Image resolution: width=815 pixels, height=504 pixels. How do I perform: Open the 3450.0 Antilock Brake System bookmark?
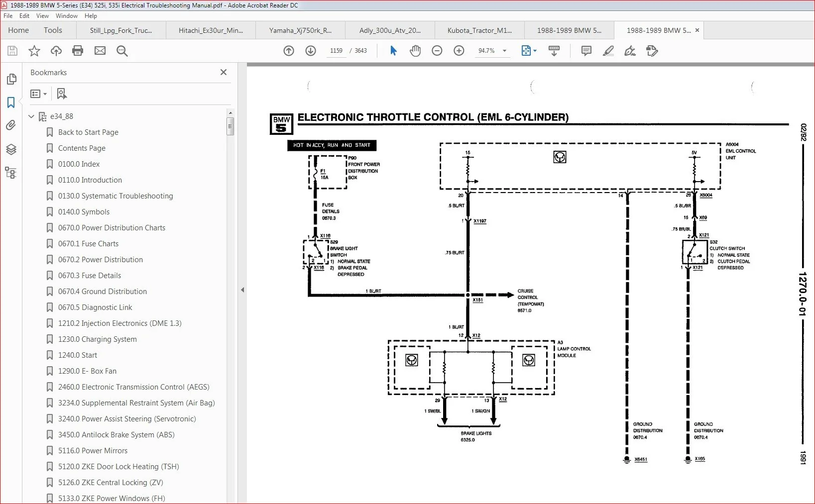pyautogui.click(x=116, y=435)
